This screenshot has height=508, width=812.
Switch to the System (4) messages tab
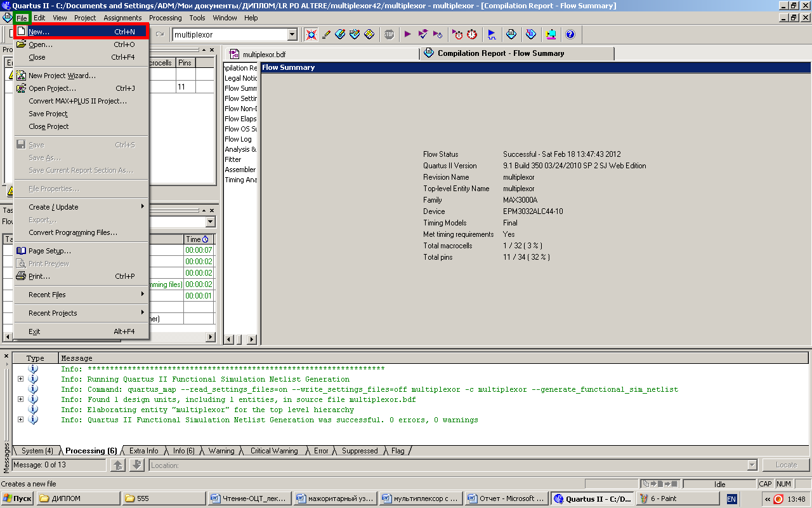click(37, 451)
